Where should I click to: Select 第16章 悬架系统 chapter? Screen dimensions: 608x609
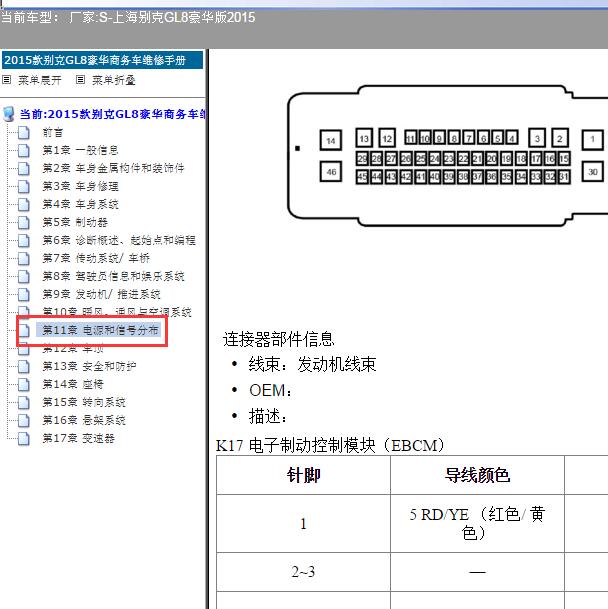(84, 420)
